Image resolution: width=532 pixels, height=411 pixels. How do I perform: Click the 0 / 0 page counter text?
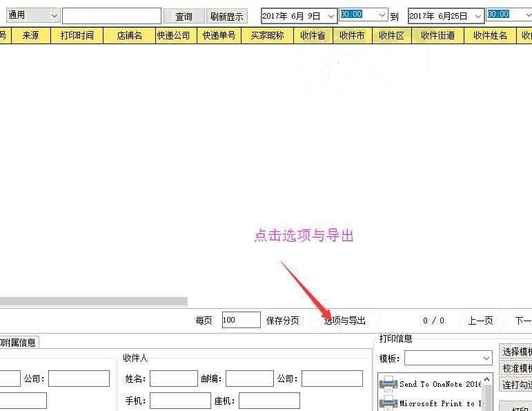(x=433, y=321)
